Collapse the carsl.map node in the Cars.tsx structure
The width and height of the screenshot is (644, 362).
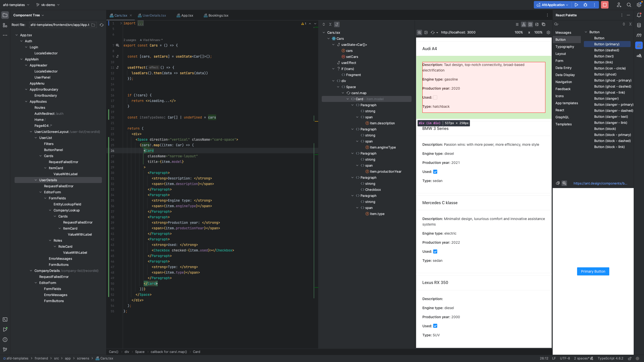coord(343,93)
